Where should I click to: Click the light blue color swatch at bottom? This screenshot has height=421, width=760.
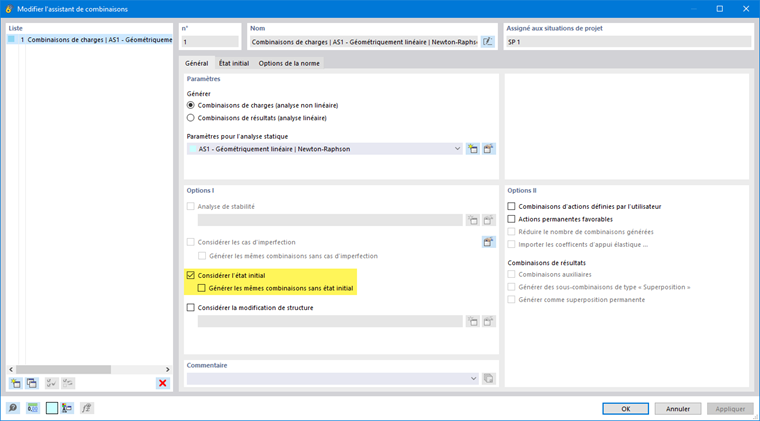(x=51, y=408)
